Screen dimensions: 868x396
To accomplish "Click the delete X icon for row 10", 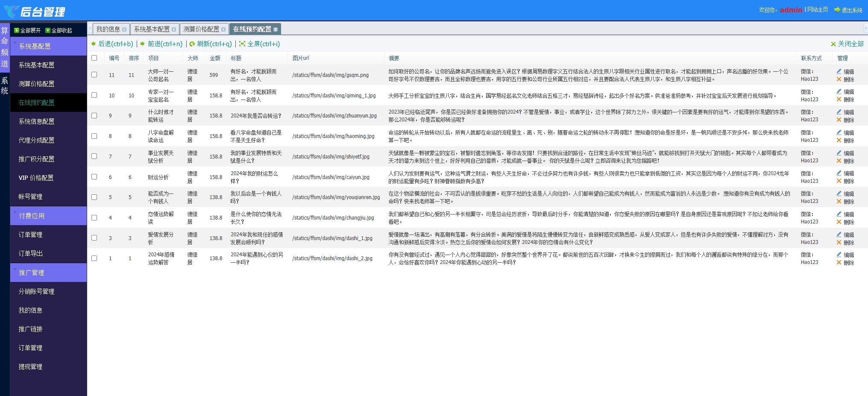I will (x=839, y=100).
